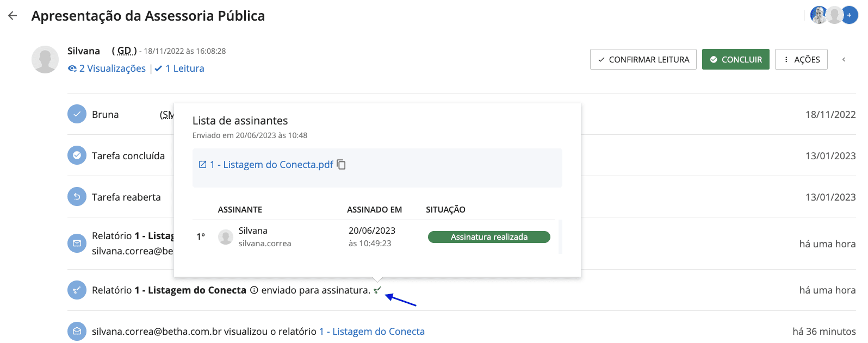Click the blue plus add participant icon
The width and height of the screenshot is (868, 343).
850,15
